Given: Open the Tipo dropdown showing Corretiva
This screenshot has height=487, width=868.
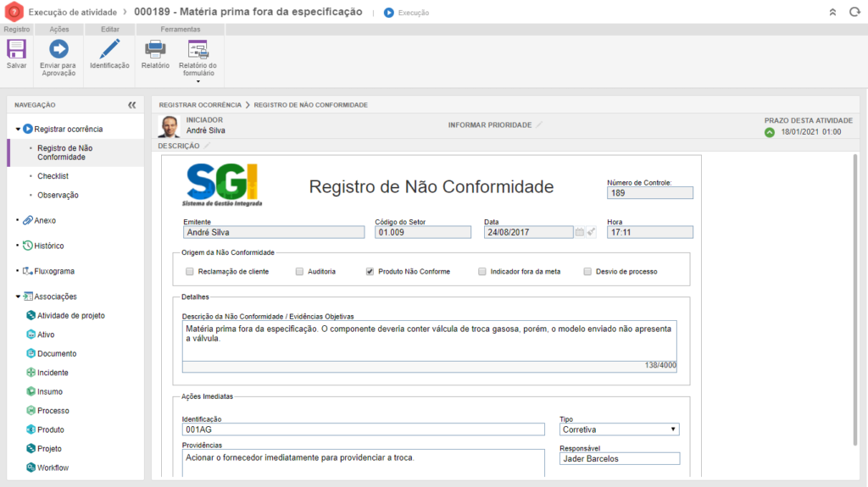Looking at the screenshot, I should [x=620, y=429].
